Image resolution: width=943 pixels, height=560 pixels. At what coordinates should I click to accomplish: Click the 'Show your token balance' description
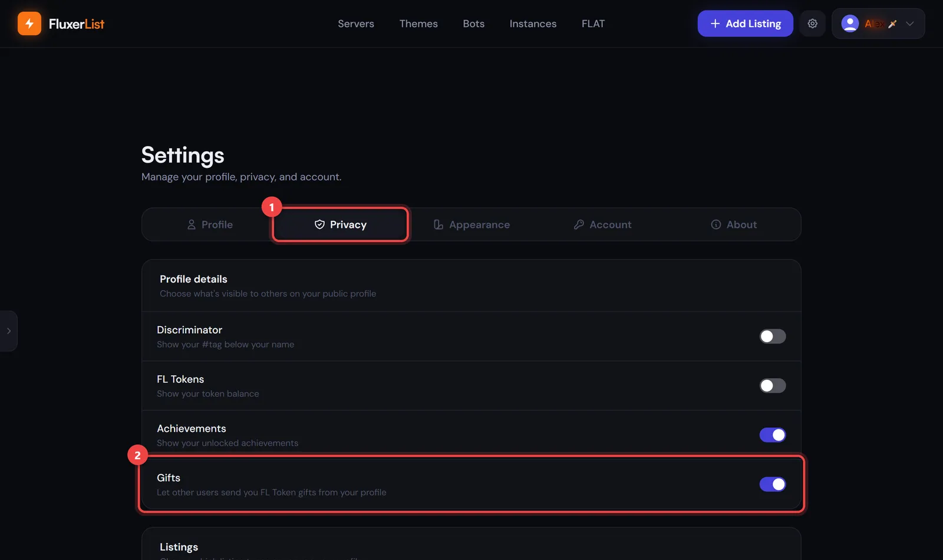click(x=207, y=394)
